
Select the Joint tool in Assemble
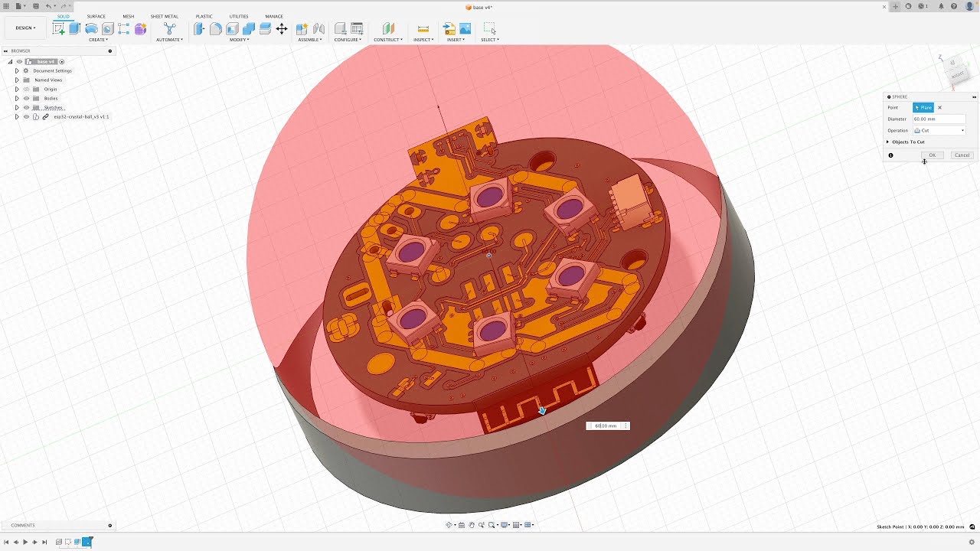319,28
